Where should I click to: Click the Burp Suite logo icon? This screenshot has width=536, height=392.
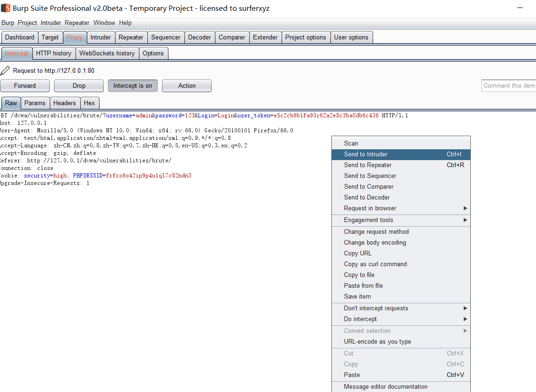[x=6, y=8]
